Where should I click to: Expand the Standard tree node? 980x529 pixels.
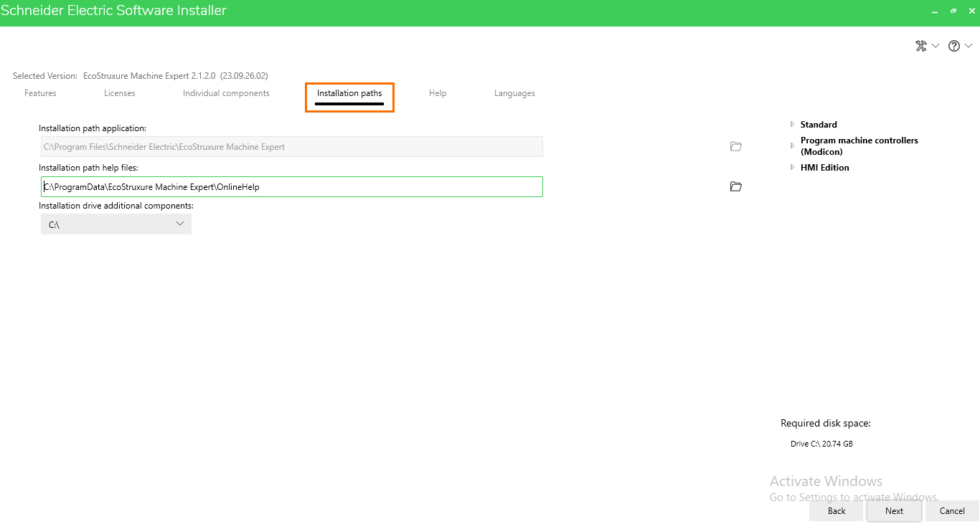pos(793,125)
